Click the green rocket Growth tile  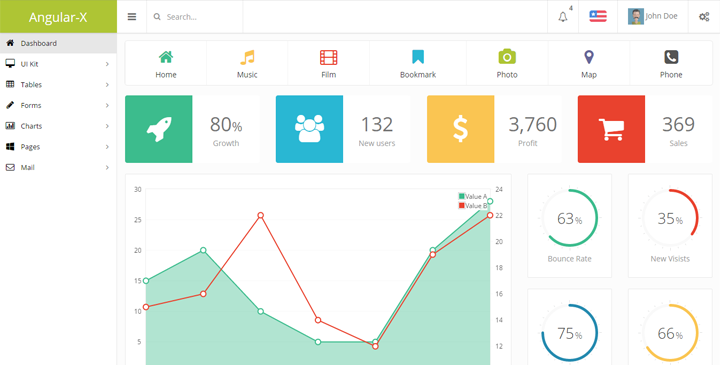(x=158, y=129)
